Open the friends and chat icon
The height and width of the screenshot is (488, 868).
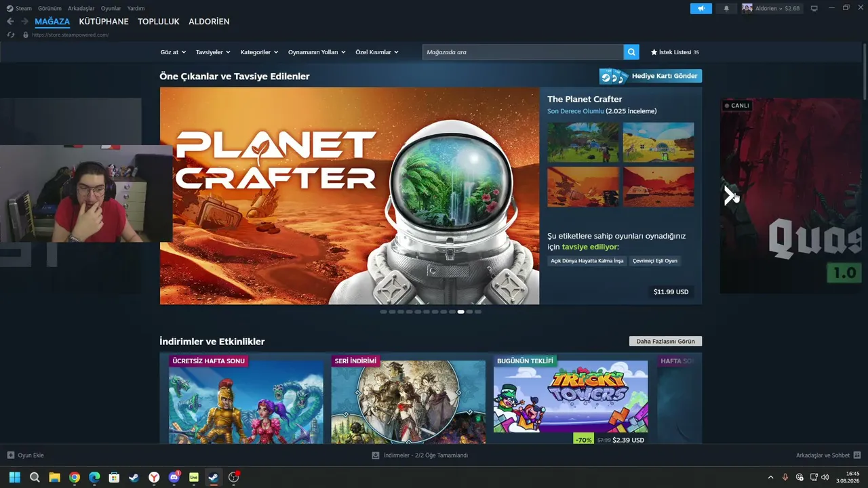click(x=857, y=455)
